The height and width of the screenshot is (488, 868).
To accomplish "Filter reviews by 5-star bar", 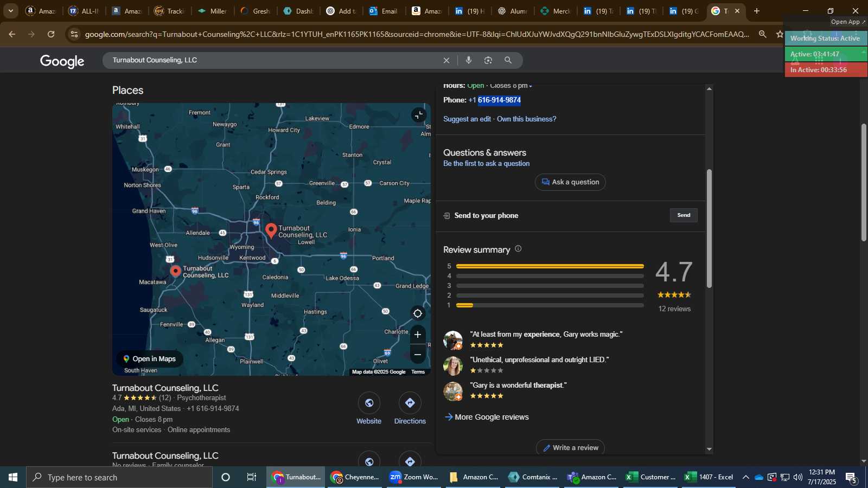I will coord(550,266).
